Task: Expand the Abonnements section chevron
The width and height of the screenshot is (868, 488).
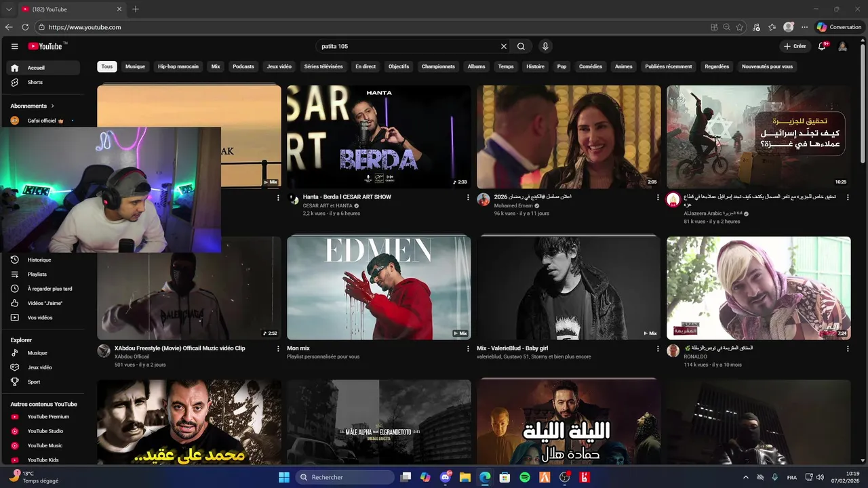Action: tap(52, 106)
